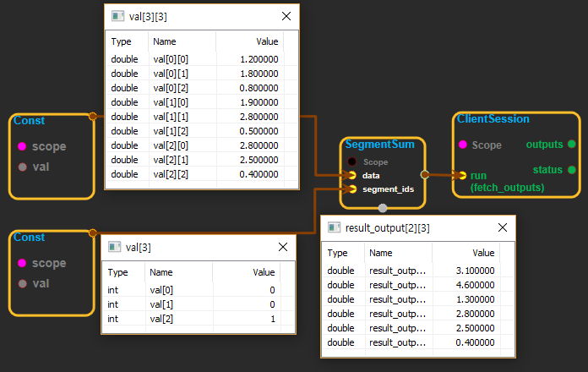Close the val[3] window
Screen dimensions: 588x372
[x=283, y=247]
